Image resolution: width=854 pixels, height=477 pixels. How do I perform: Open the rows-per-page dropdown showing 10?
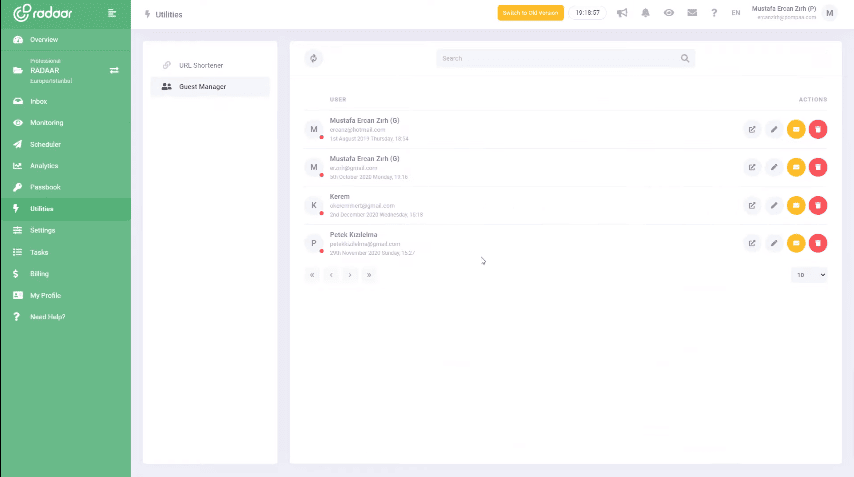pos(809,274)
